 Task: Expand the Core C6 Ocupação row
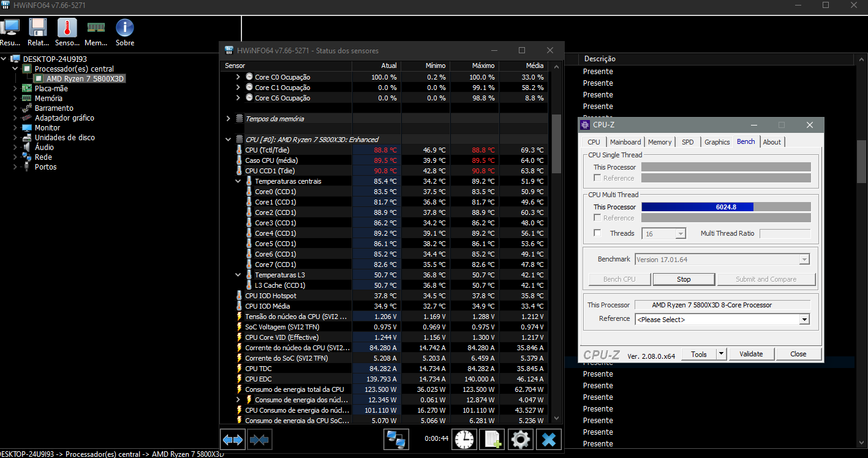(239, 98)
